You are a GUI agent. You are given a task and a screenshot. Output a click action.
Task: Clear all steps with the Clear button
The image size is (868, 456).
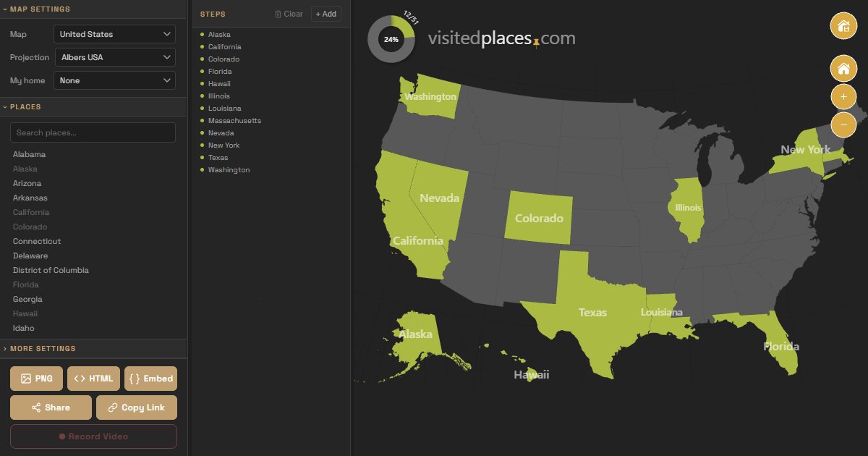289,14
